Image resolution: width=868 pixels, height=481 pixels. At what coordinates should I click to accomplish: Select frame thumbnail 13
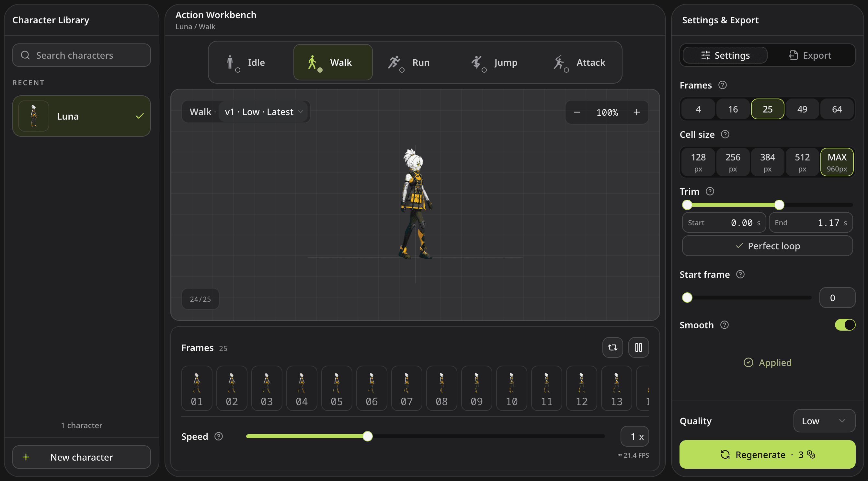[616, 388]
